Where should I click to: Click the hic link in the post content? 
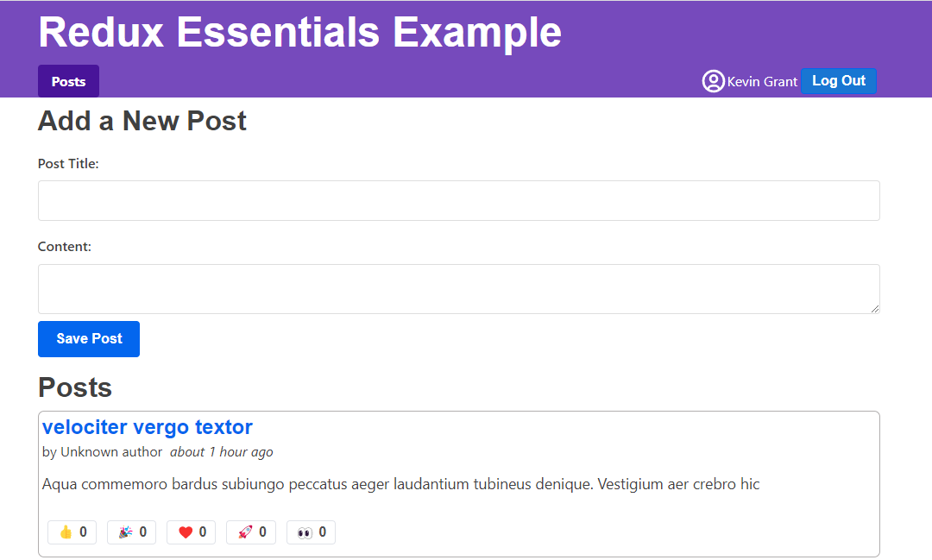click(x=750, y=484)
